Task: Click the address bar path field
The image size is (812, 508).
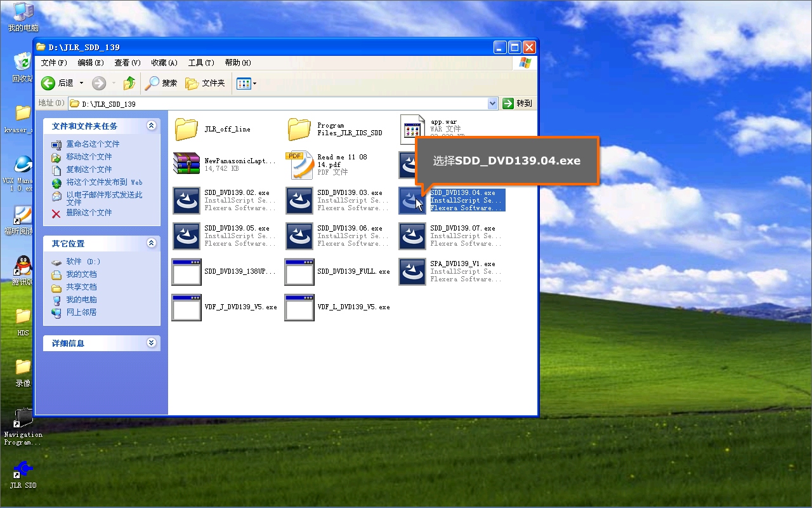Action: pos(278,104)
